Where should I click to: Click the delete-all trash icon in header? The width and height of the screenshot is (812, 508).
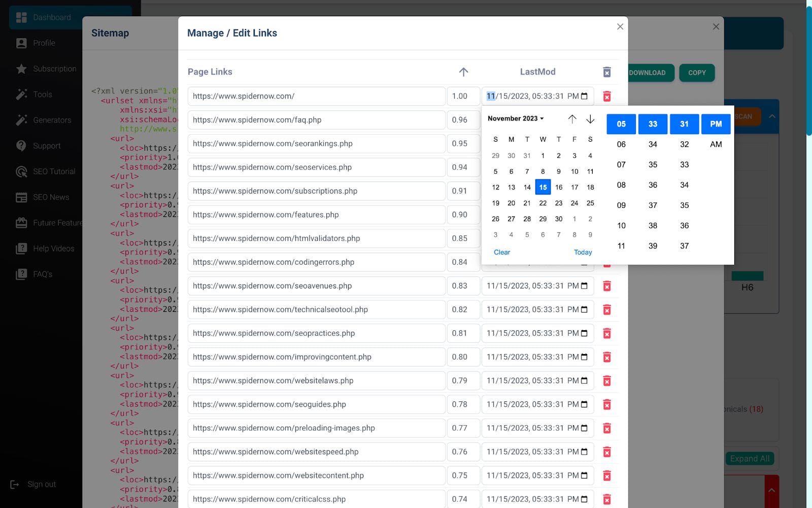(606, 72)
